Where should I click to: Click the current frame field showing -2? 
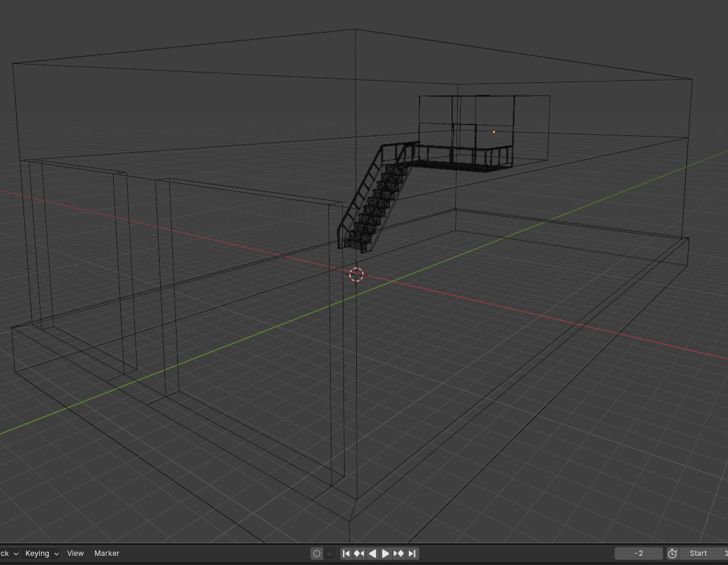pyautogui.click(x=639, y=554)
